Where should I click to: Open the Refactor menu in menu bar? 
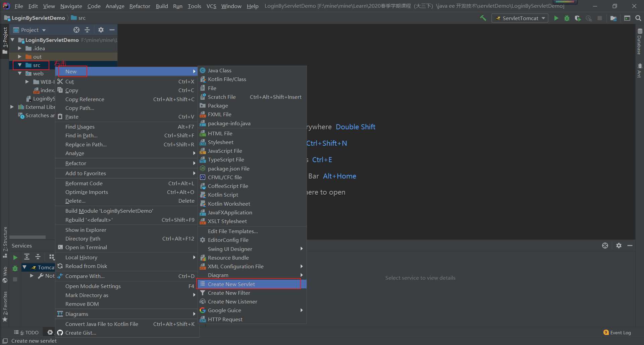[140, 6]
